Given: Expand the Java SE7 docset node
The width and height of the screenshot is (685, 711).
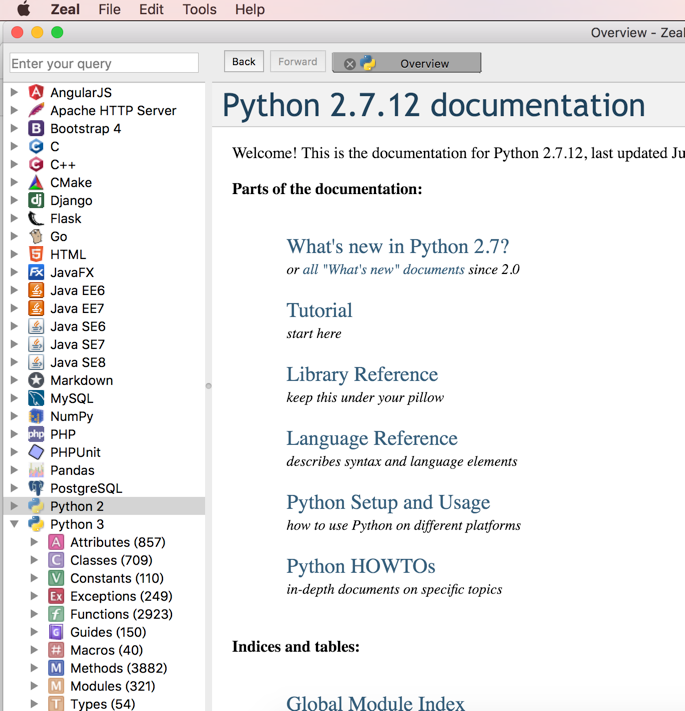Looking at the screenshot, I should click(x=14, y=344).
